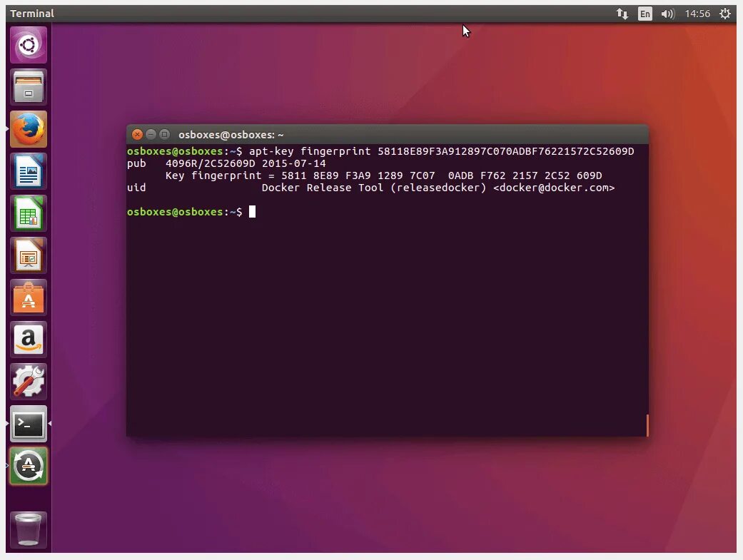Open the En keyboard layout indicator
This screenshot has height=560, width=743.
(x=645, y=14)
